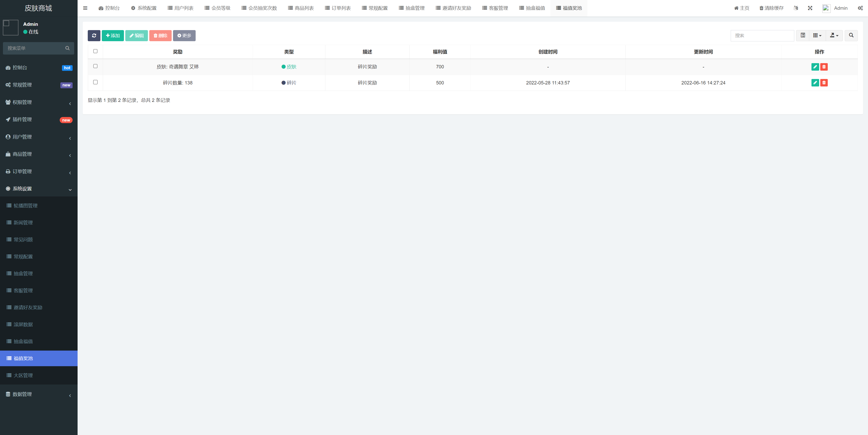Screen dimensions: 868x435
Task: Toggle checkbox for 碎片数量138 row
Action: [95, 83]
